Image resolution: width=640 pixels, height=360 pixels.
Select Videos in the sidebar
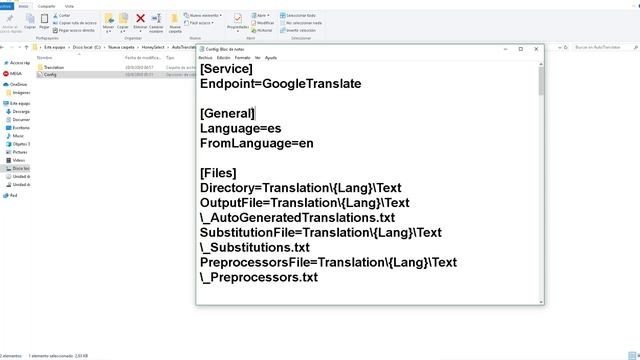tap(16, 160)
